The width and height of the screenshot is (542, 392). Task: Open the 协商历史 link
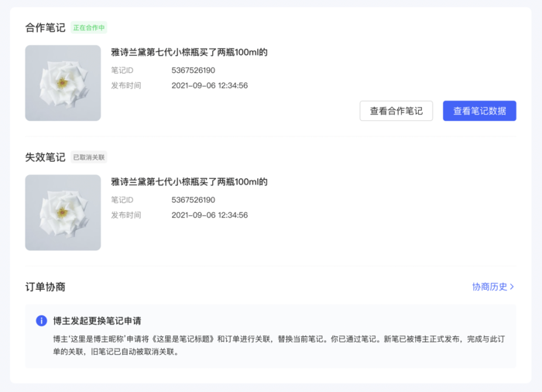(x=490, y=287)
